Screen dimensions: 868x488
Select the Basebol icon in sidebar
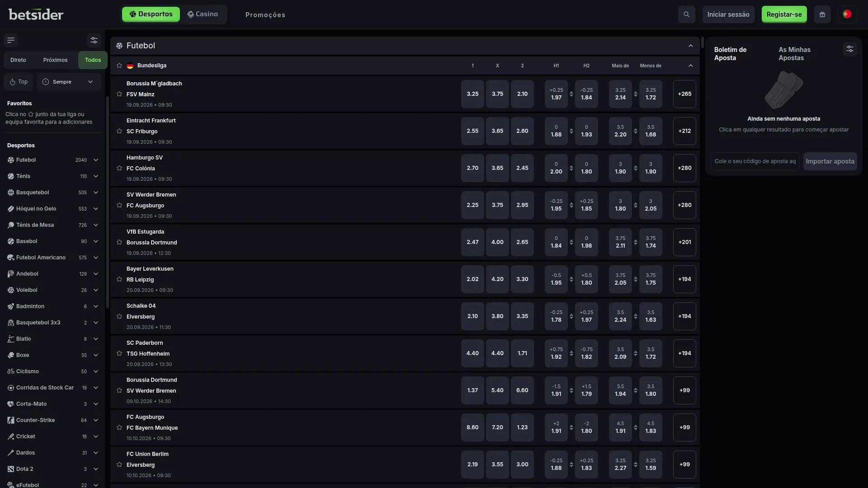(11, 241)
